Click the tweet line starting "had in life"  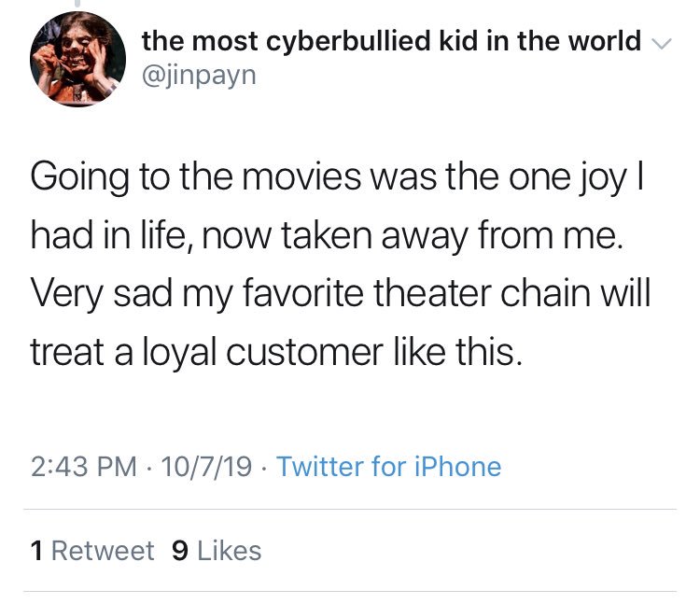[322, 238]
